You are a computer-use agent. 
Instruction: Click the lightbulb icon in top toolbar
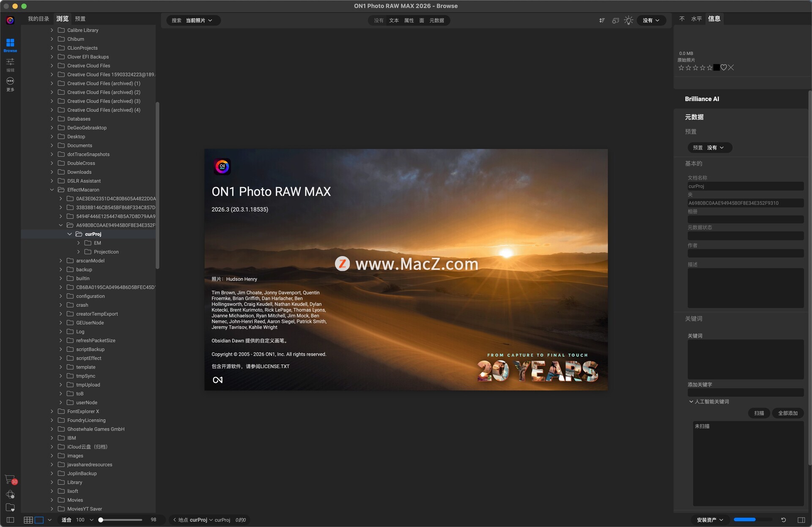point(628,20)
